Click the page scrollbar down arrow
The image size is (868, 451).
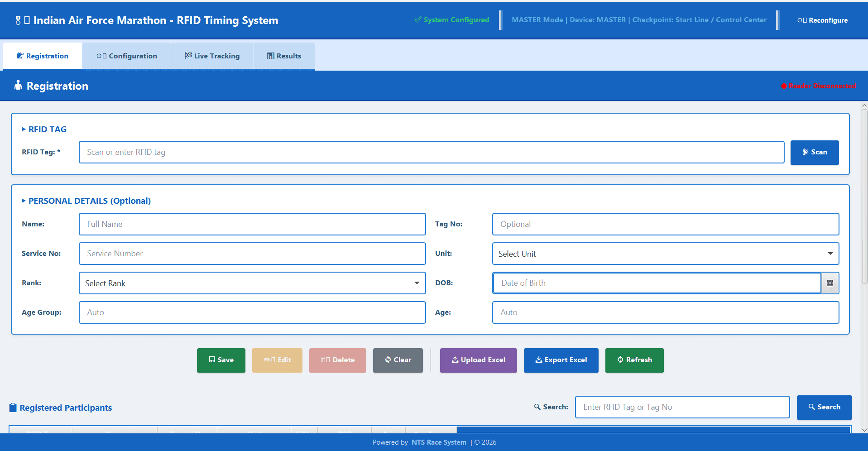864,430
